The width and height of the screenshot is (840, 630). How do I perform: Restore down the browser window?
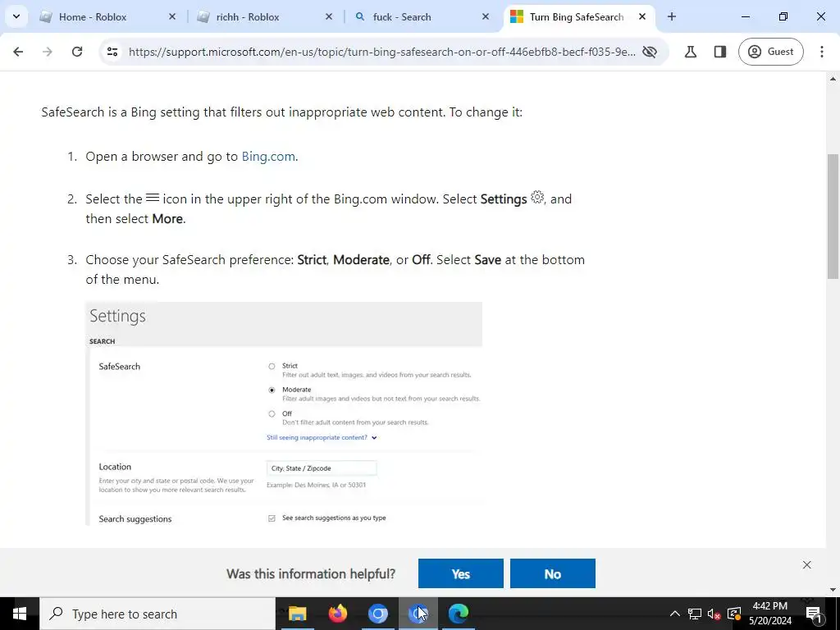pyautogui.click(x=783, y=16)
